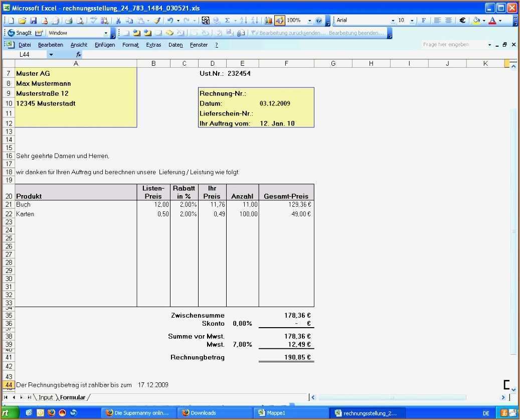Viewport: 520px width, 420px height.
Task: Create a new blank workbook
Action: point(11,21)
